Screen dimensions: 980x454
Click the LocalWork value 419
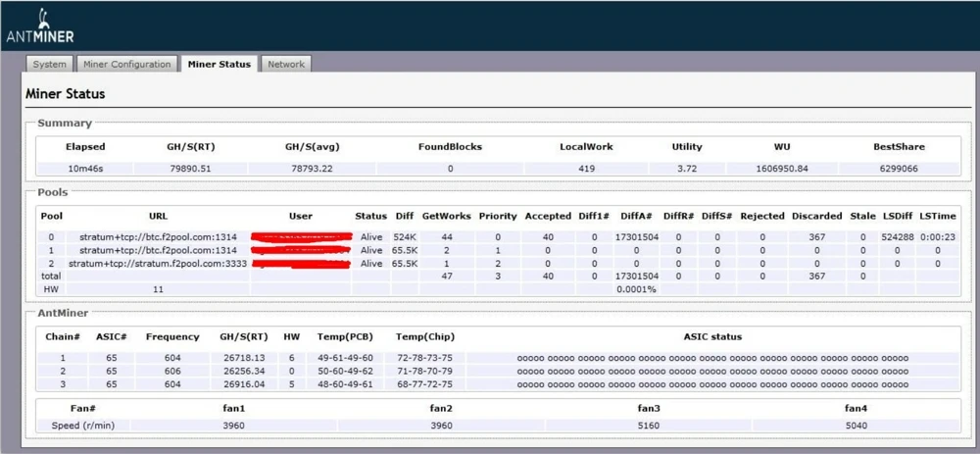pos(586,169)
